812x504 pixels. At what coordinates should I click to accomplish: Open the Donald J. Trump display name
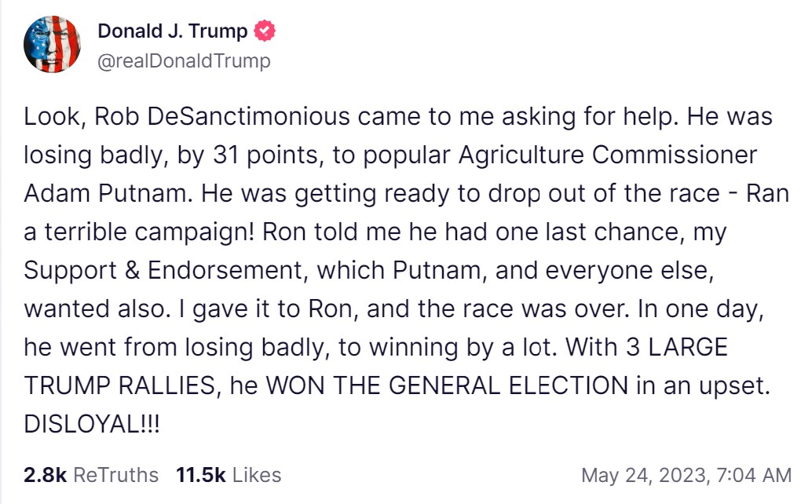coord(173,31)
